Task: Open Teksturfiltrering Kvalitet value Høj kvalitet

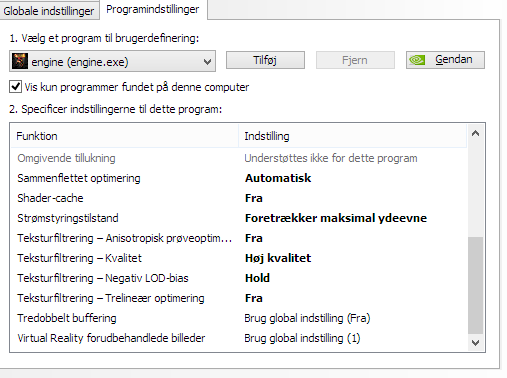Action: [278, 258]
